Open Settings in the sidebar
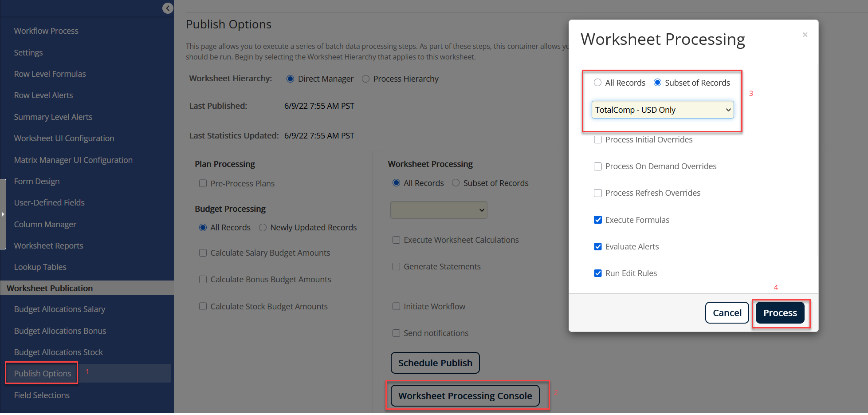This screenshot has width=868, height=415. pyautogui.click(x=28, y=52)
